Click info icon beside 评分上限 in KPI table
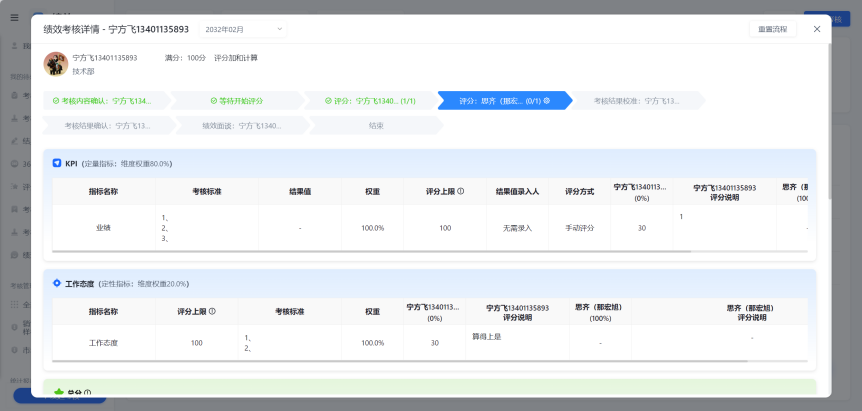Image resolution: width=862 pixels, height=411 pixels. click(461, 191)
